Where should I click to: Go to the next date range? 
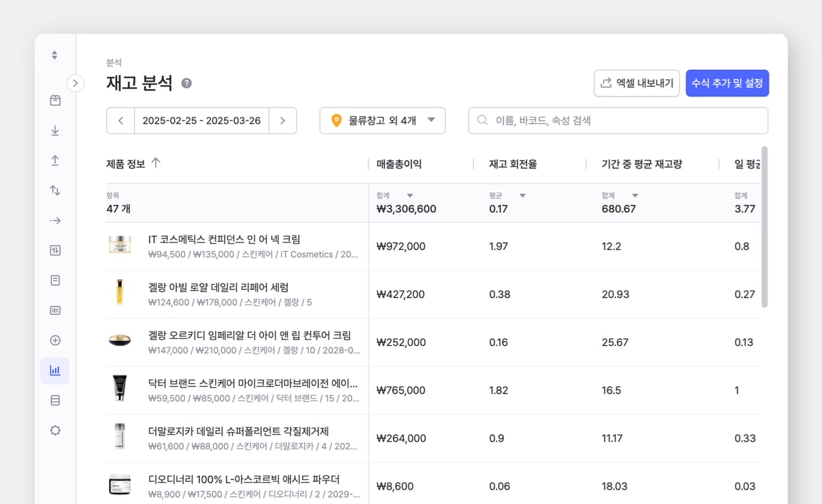[x=283, y=121]
